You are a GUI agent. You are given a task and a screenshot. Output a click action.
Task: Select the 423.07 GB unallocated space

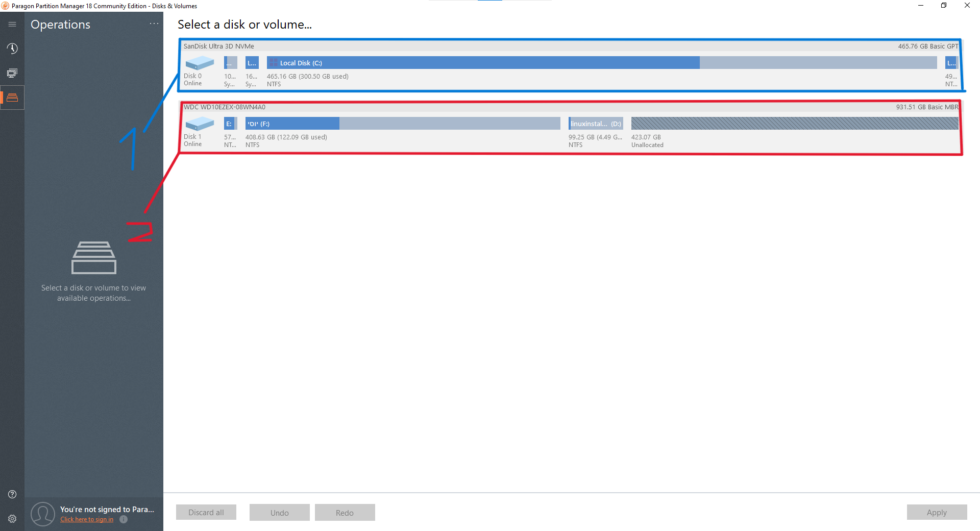[795, 124]
